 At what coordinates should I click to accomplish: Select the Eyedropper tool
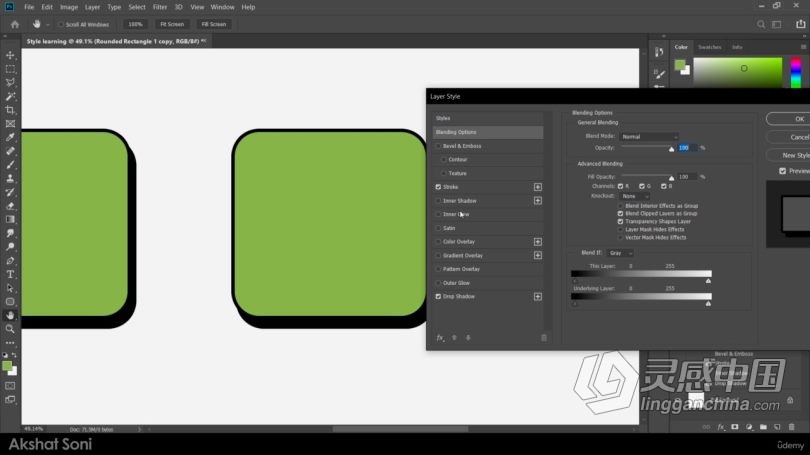point(10,137)
